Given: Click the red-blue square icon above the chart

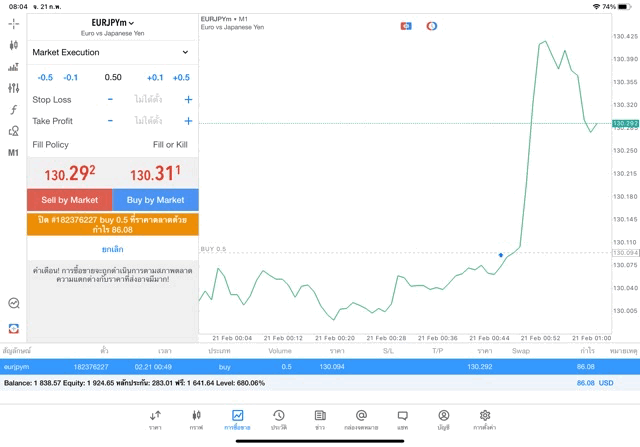Looking at the screenshot, I should click(406, 26).
